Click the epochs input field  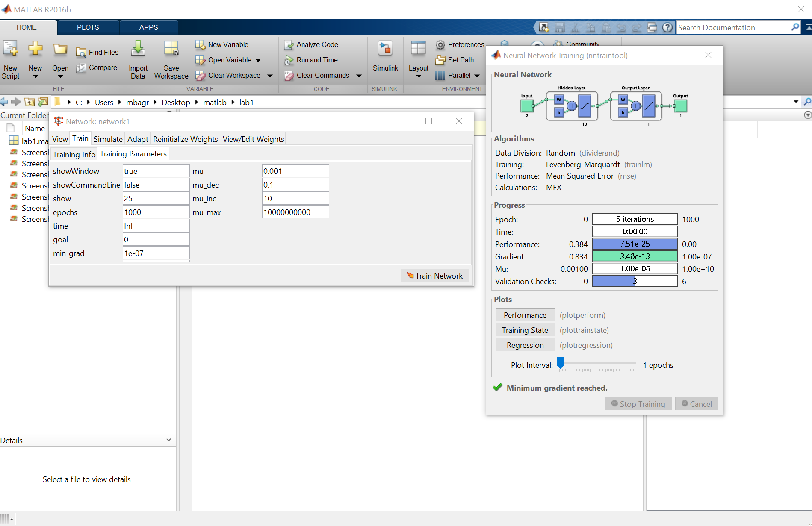point(156,212)
